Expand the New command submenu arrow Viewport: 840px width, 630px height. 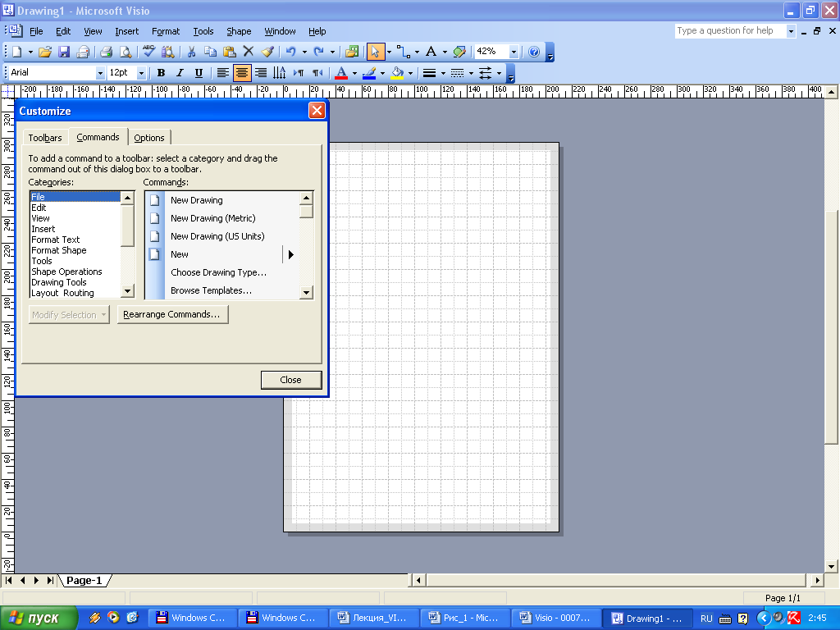(291, 254)
